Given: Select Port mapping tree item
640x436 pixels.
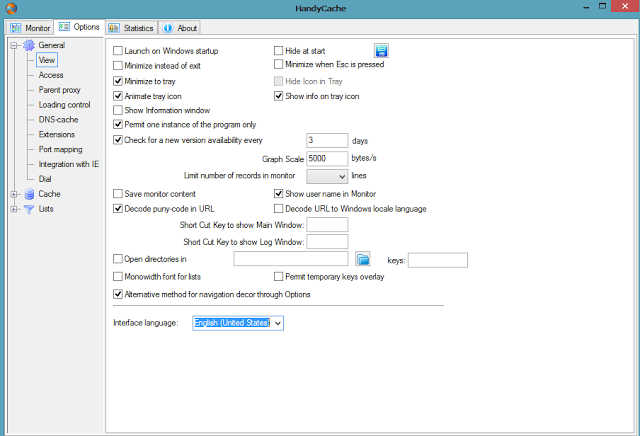Looking at the screenshot, I should pyautogui.click(x=60, y=149).
